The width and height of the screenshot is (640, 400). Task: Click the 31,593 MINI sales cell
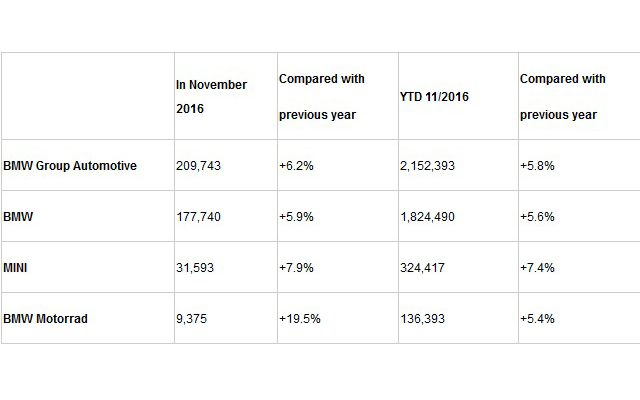[x=195, y=267]
